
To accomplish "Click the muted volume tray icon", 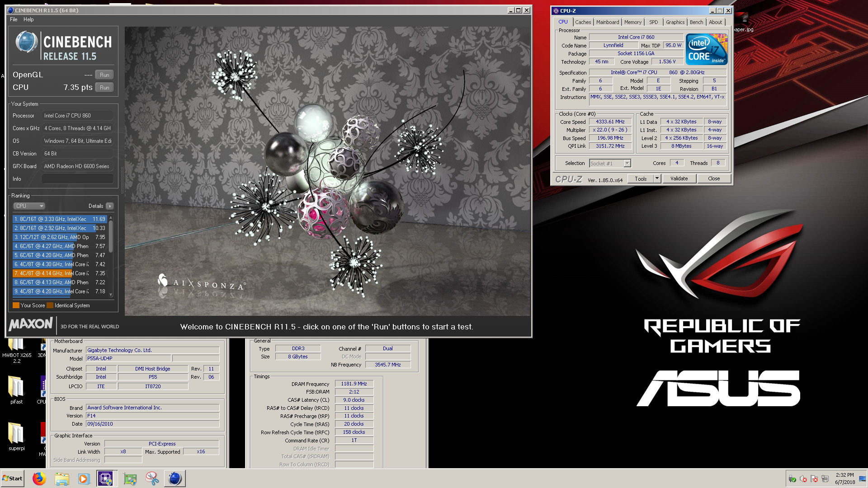I will coord(803,479).
